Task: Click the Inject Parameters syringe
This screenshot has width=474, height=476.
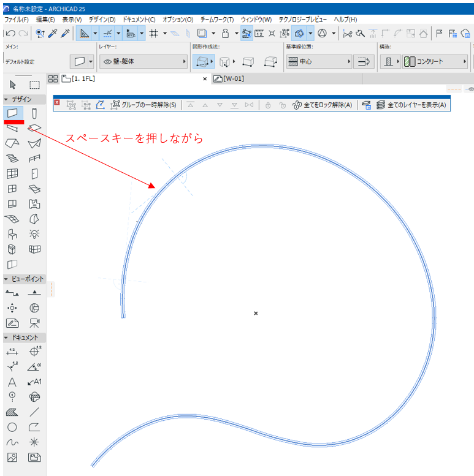Action: pos(66,33)
